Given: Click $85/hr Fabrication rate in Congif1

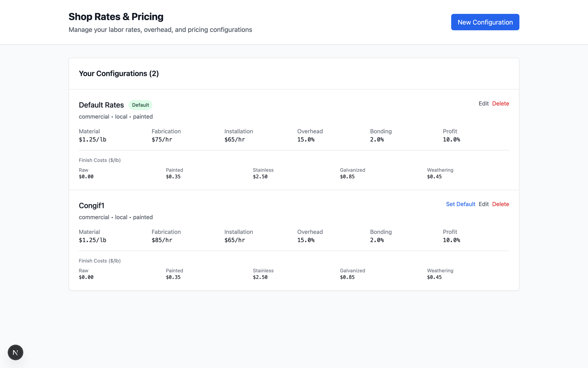Looking at the screenshot, I should (x=162, y=240).
